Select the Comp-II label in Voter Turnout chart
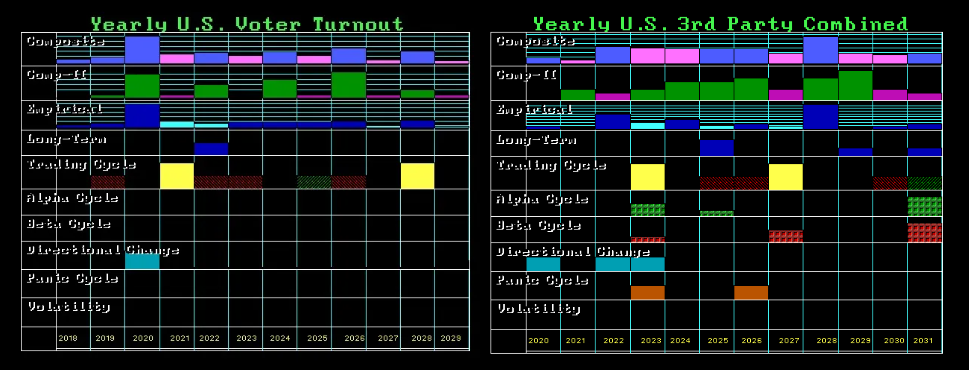This screenshot has height=370, width=969. click(57, 74)
